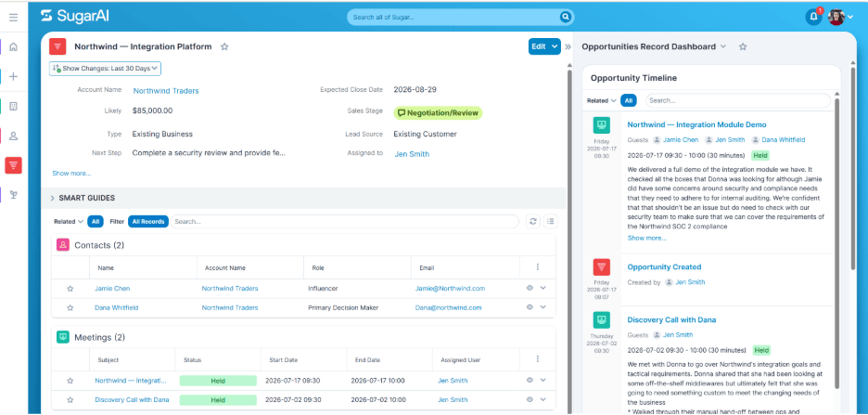
Task: Open notifications bell
Action: click(x=813, y=18)
